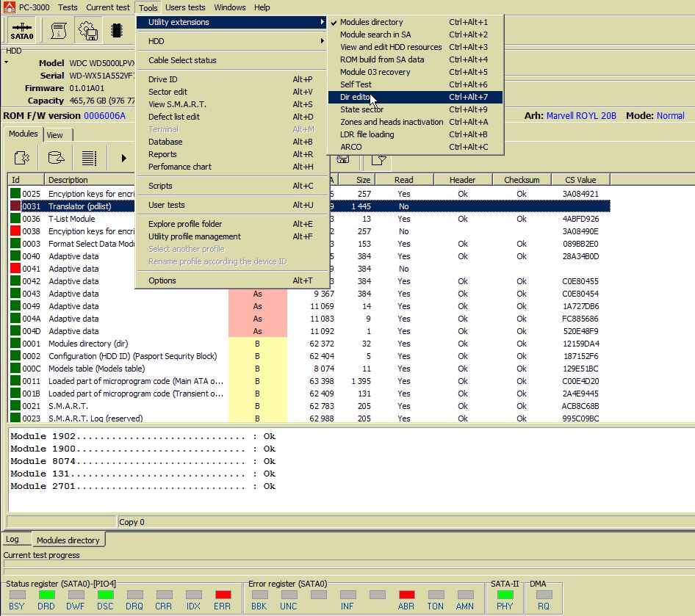Expand the Utility extensions submenu arrow
Image resolution: width=695 pixels, height=616 pixels.
coord(323,22)
